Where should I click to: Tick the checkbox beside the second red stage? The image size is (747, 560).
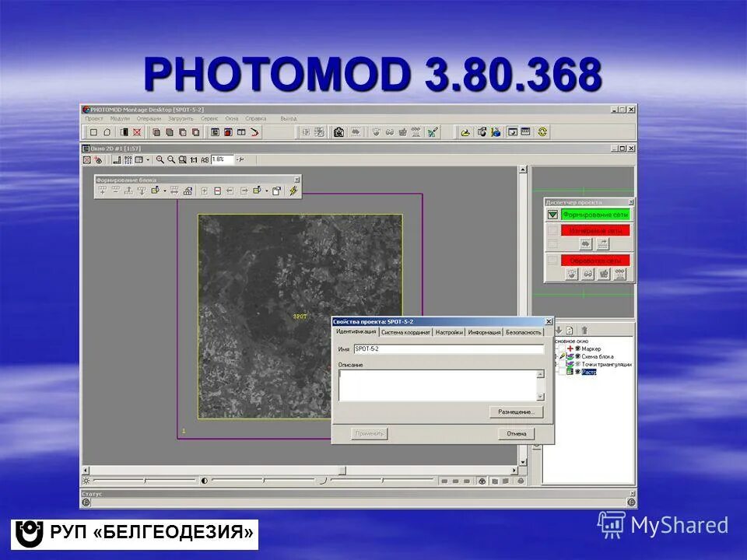[552, 230]
